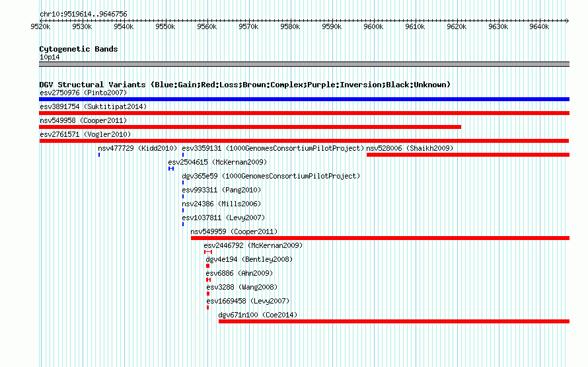This screenshot has height=367, width=588.
Task: Open the esv2750976 (Pinto2007) label
Action: (x=83, y=93)
